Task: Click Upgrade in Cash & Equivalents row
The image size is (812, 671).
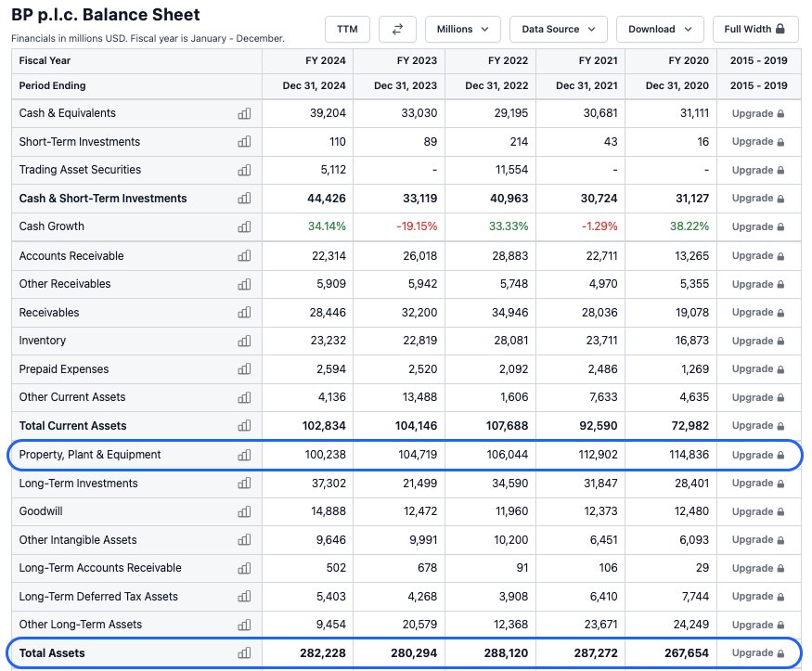Action: (758, 113)
